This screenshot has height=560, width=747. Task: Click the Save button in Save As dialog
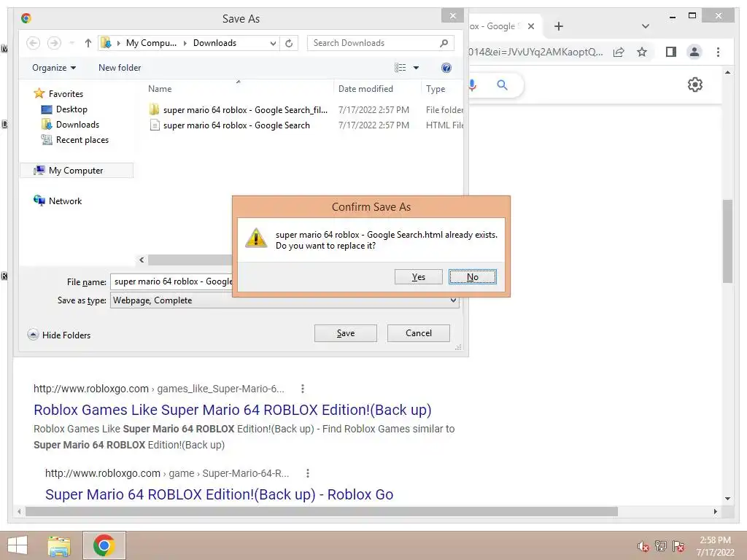pos(345,333)
